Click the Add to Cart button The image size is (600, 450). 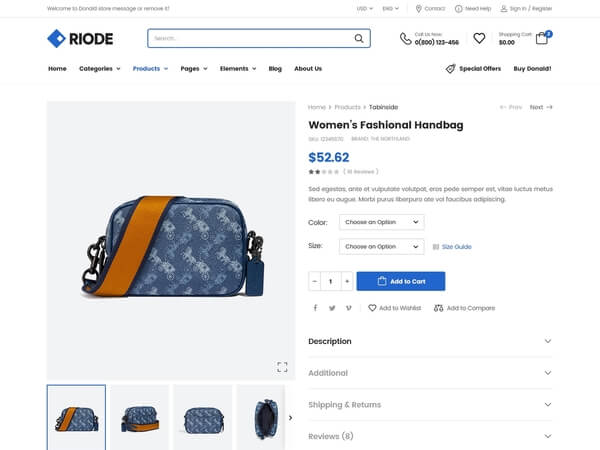pos(401,281)
